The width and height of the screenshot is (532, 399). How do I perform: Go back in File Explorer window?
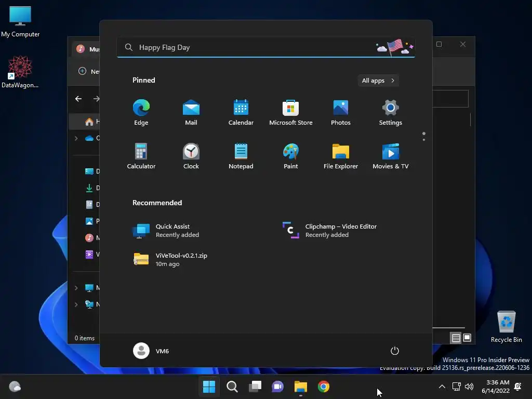(x=78, y=99)
